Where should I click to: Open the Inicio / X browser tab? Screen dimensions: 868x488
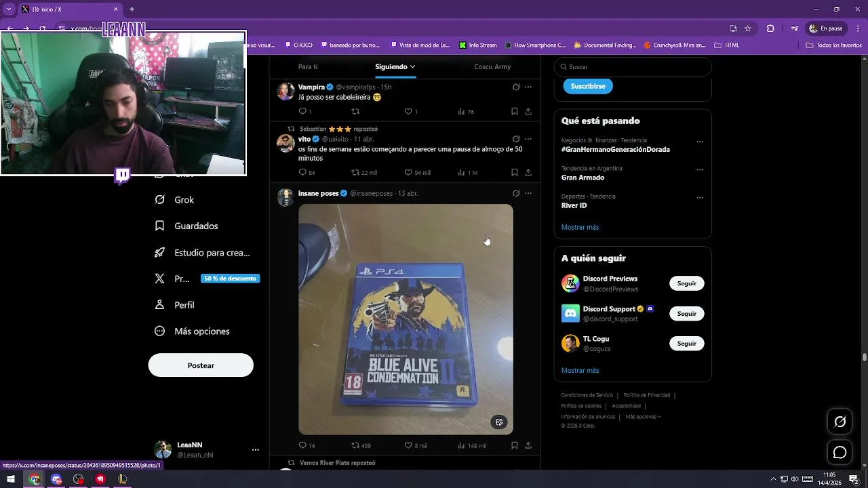point(68,9)
